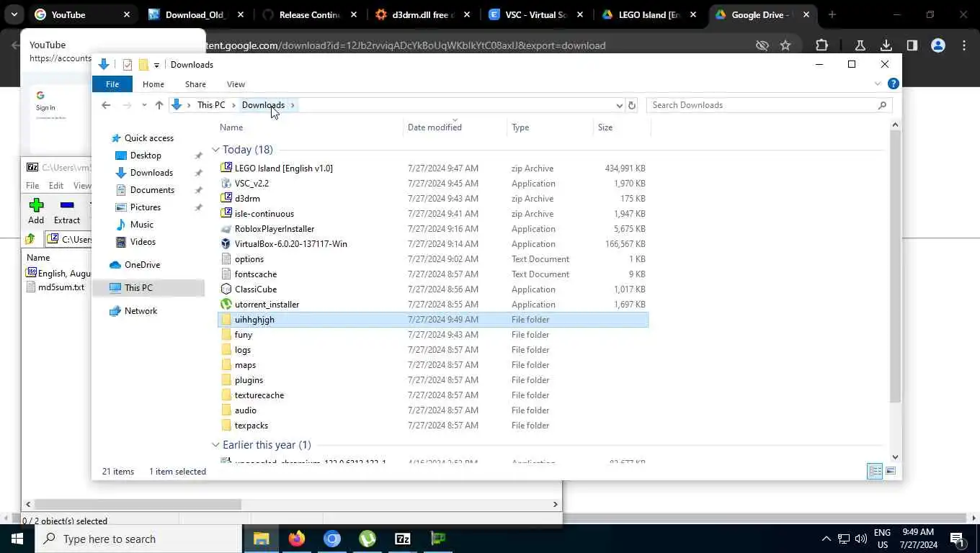The height and width of the screenshot is (553, 980).
Task: Click the RobloxPlayerInstaller icon
Action: click(226, 228)
